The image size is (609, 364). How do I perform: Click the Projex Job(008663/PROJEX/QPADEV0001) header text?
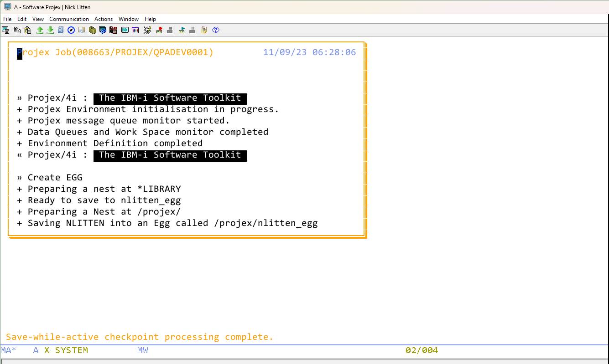tap(115, 52)
